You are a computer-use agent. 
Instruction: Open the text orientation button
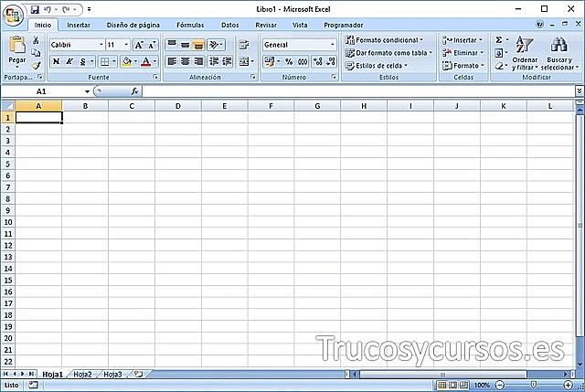click(x=216, y=45)
